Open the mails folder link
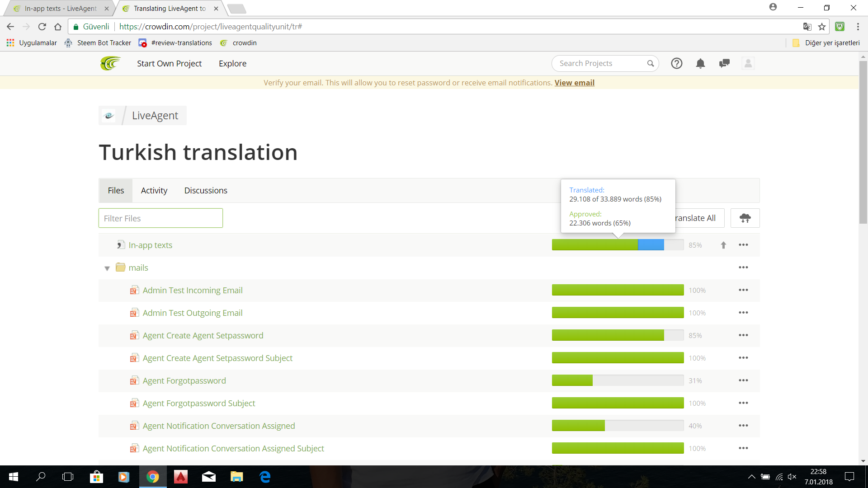868x488 pixels. [138, 267]
